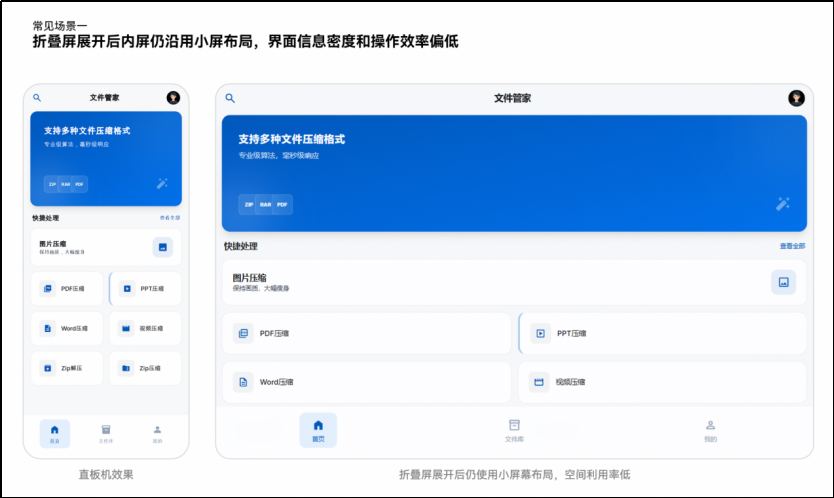Image resolution: width=834 pixels, height=498 pixels.
Task: Click ZIP badge on unfolded banner
Action: point(248,204)
